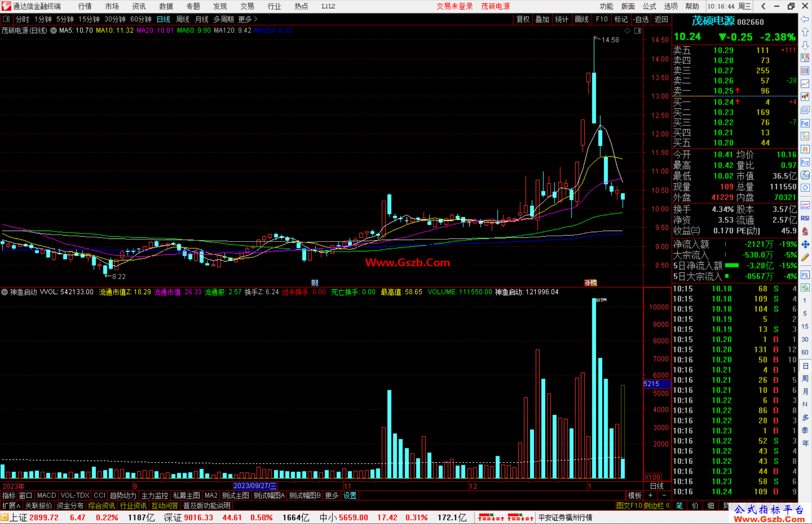Open the 交易 menu
The height and width of the screenshot is (524, 812).
[247, 6]
